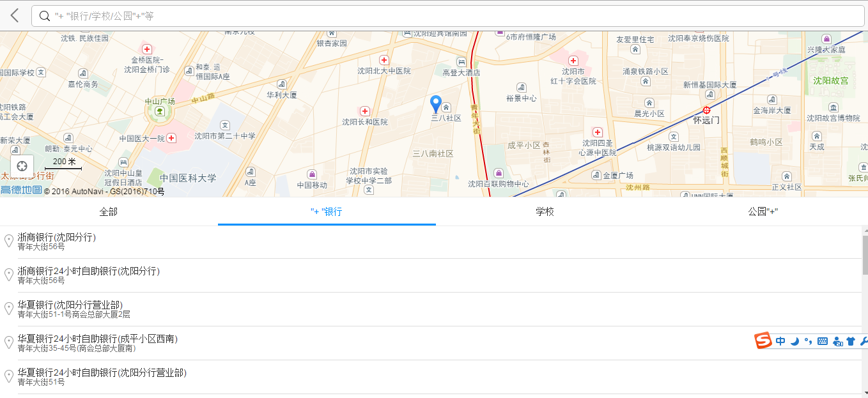Click the 华利大厦 building icon
The width and height of the screenshot is (868, 398).
[x=282, y=84]
